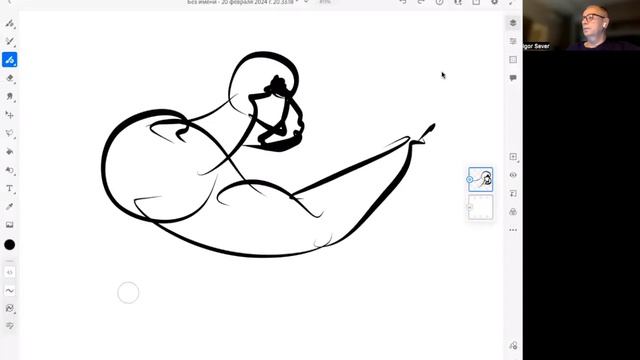
Task: Open the share/invite icon
Action: [458, 2]
